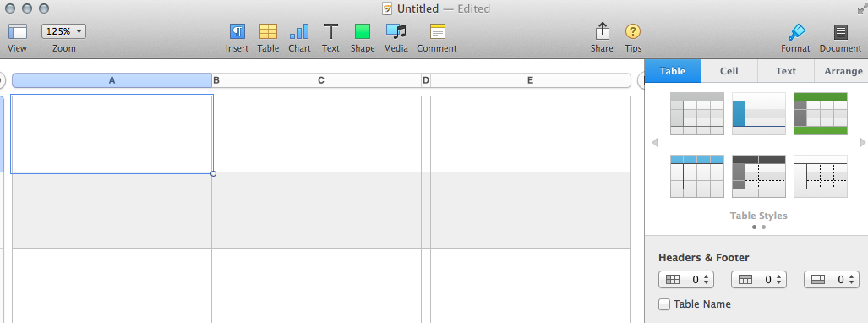Select second table styles page dot
The image size is (868, 323).
point(763,227)
